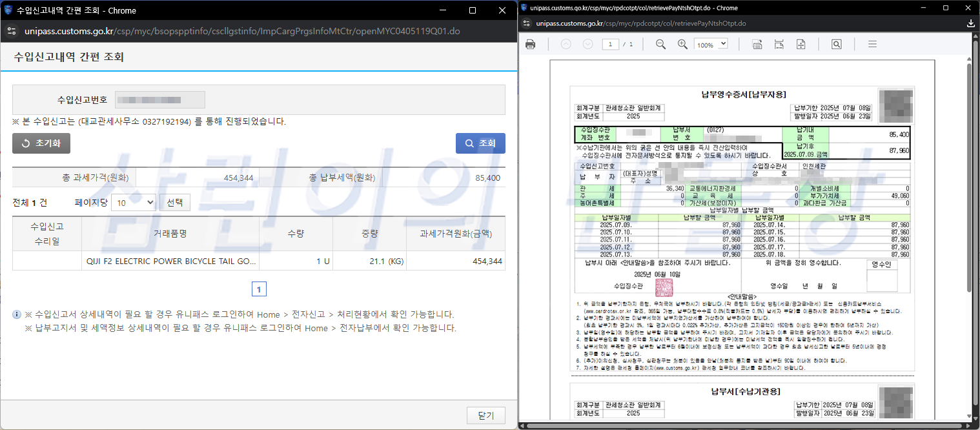Click the 닫기 close button

point(486,415)
